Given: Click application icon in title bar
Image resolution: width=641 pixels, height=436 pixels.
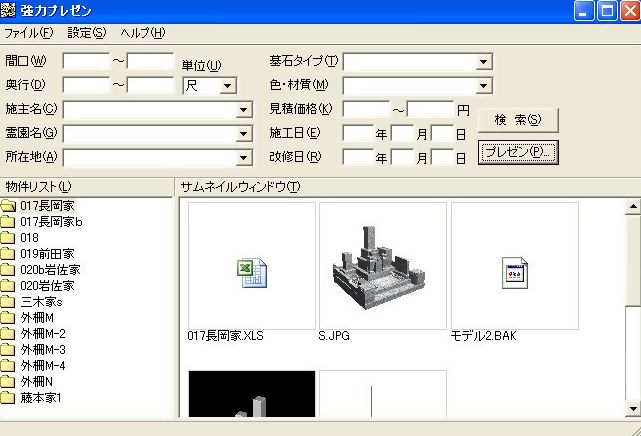Looking at the screenshot, I should click(x=8, y=10).
